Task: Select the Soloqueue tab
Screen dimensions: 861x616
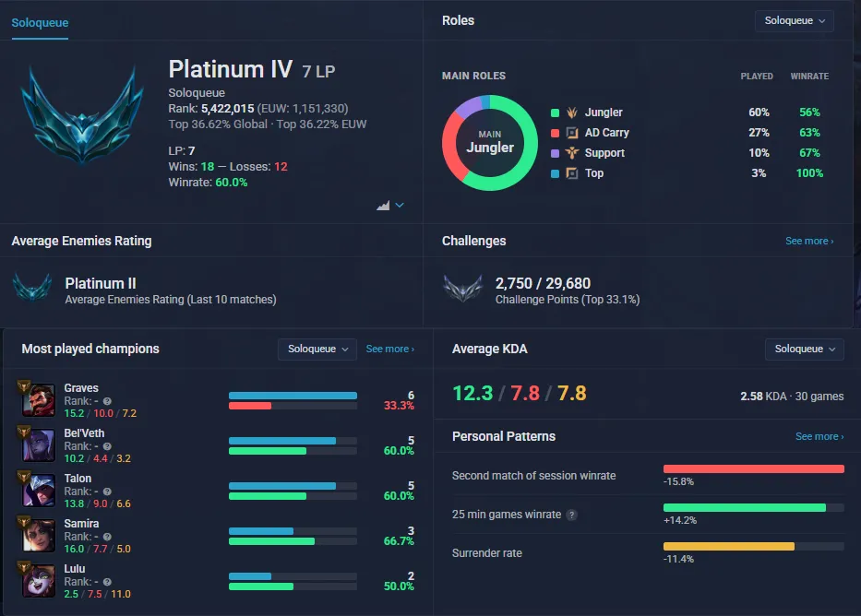Action: point(40,23)
